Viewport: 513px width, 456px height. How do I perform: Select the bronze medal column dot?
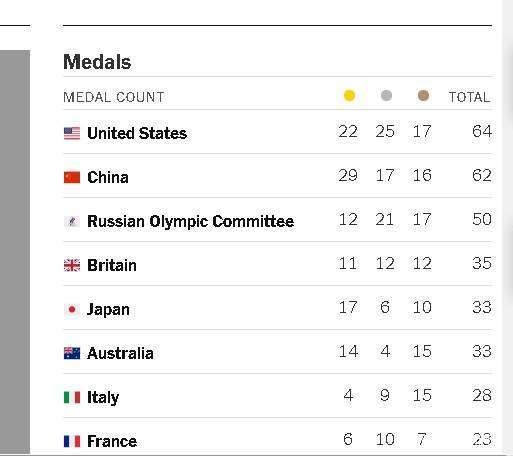(x=423, y=96)
